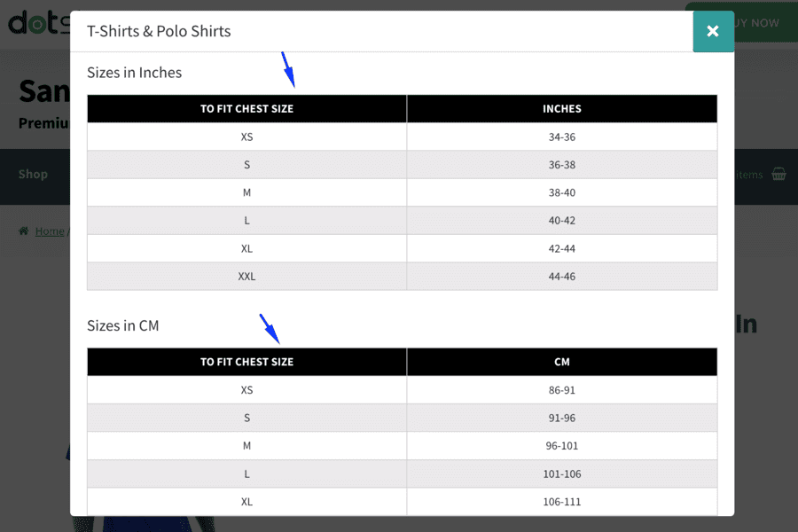
Task: Click the T-Shirts & Polo Shirts title
Action: pos(159,31)
